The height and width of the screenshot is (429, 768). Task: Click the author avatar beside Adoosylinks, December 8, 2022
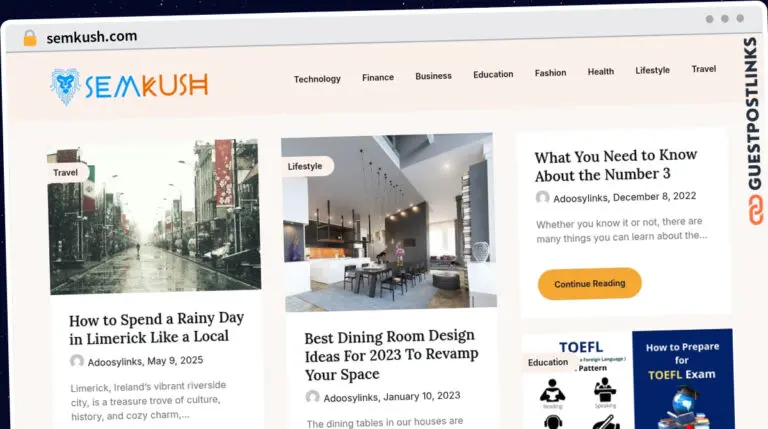click(x=542, y=198)
